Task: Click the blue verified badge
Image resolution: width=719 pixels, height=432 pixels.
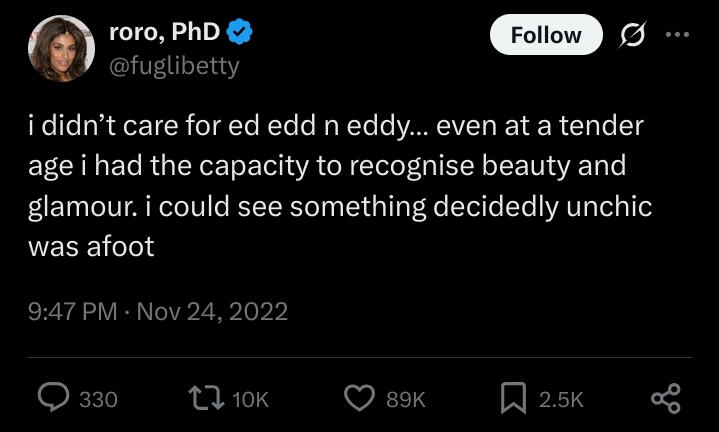Action: tap(238, 32)
